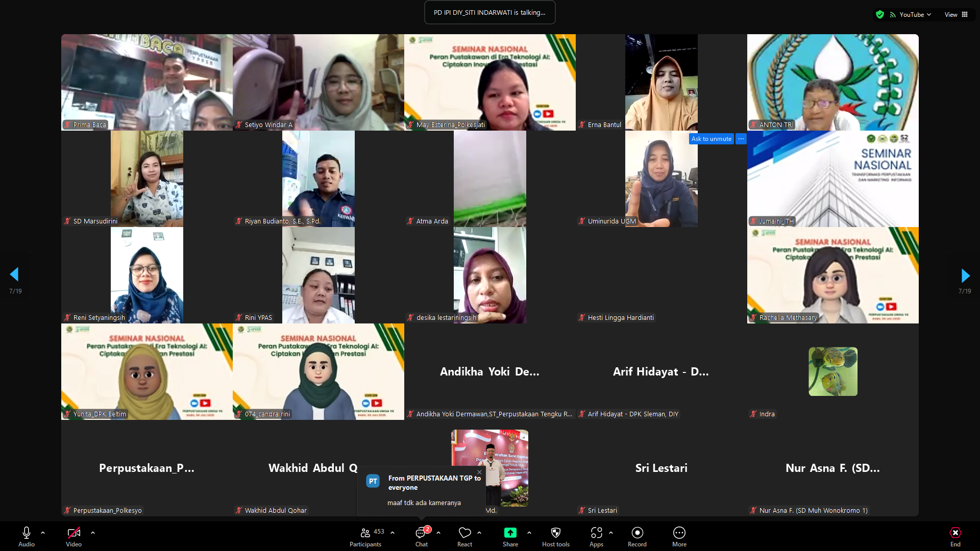980x551 pixels.
Task: Click Ask to unmute on Uminurida
Action: [712, 139]
